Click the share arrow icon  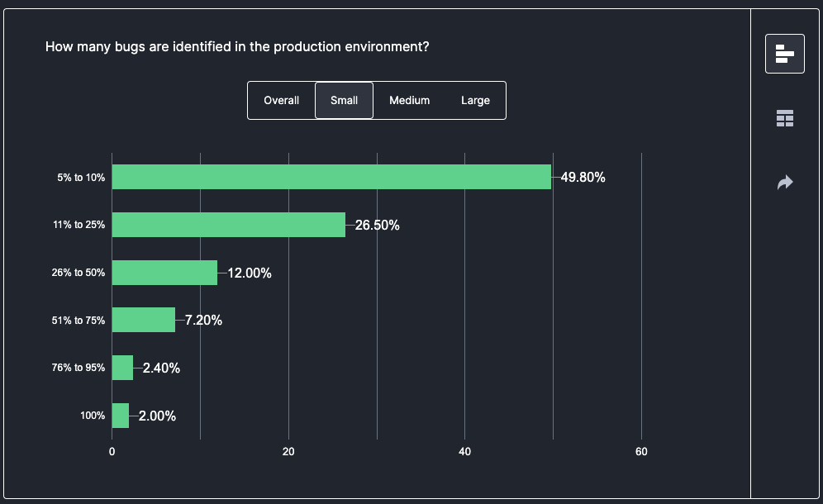pyautogui.click(x=784, y=182)
